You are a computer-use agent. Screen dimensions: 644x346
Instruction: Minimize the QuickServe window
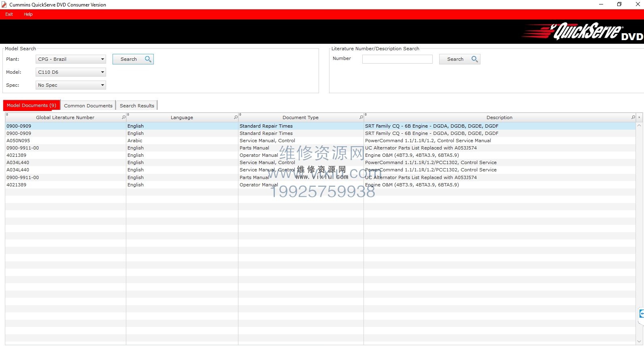[601, 4]
